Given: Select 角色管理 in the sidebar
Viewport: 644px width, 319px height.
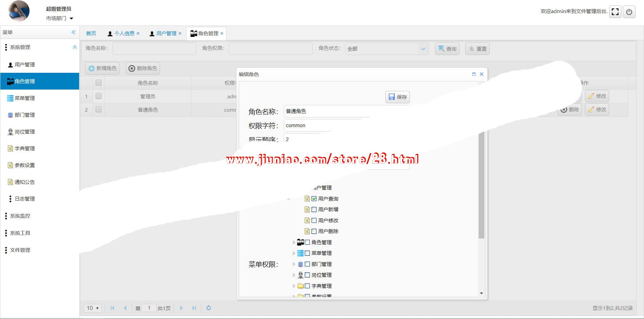Looking at the screenshot, I should pos(40,81).
